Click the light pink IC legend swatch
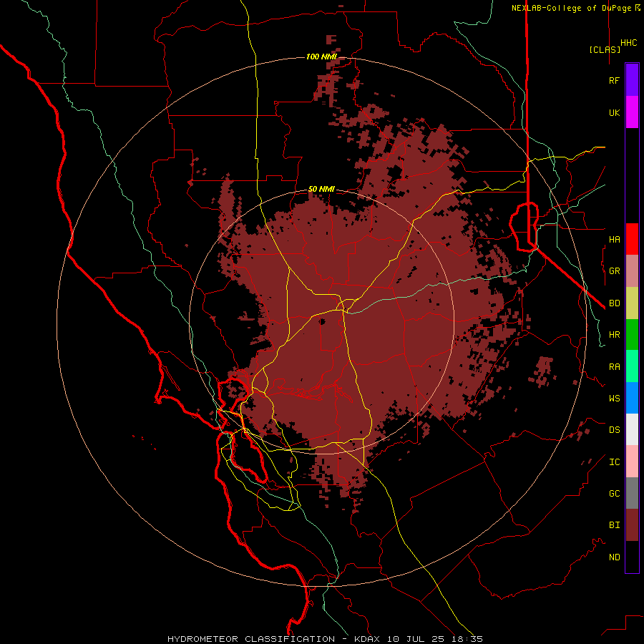Image resolution: width=644 pixels, height=644 pixels. 632,462
